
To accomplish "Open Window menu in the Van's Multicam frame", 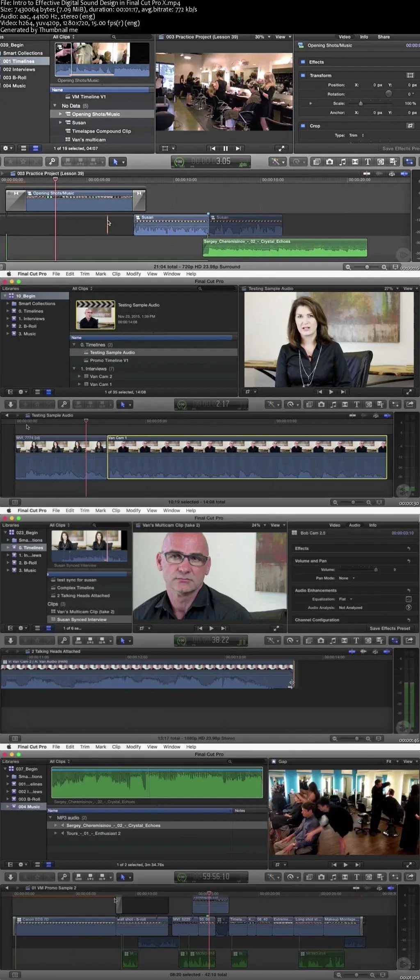I will click(x=171, y=510).
